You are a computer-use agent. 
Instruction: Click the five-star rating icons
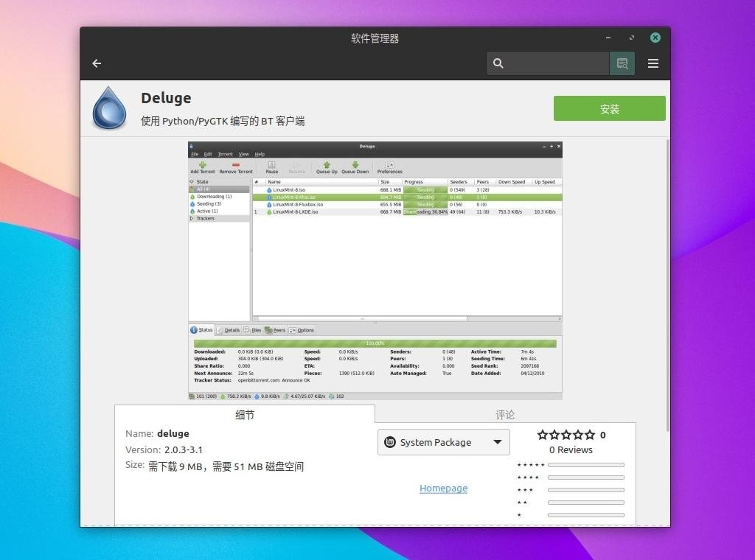click(566, 435)
